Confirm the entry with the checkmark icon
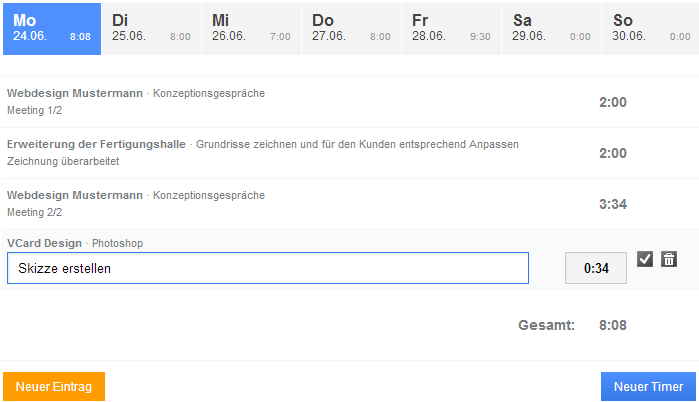 pos(645,260)
